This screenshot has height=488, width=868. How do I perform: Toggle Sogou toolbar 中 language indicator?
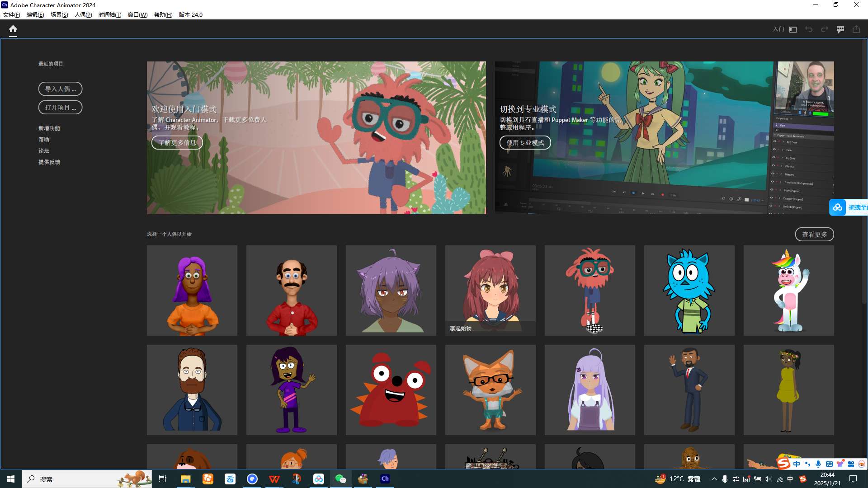point(797,464)
